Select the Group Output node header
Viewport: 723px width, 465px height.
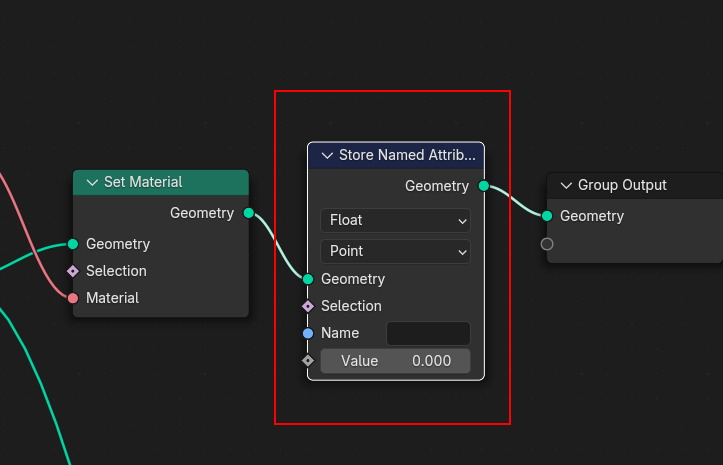click(x=634, y=185)
